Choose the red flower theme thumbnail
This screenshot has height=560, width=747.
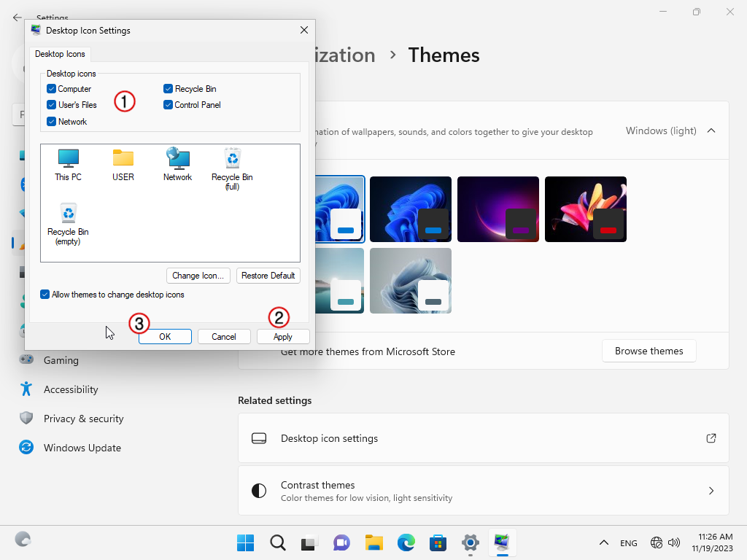pos(585,209)
